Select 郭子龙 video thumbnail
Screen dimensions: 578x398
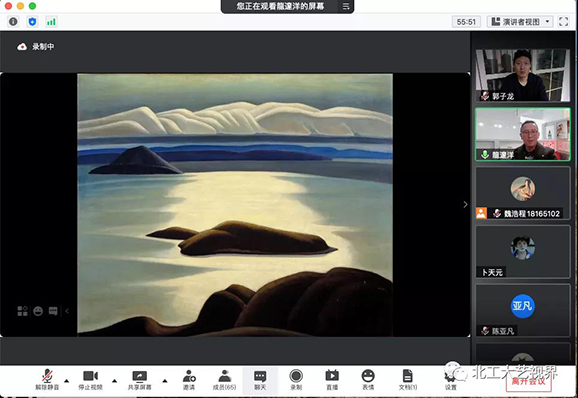click(523, 75)
